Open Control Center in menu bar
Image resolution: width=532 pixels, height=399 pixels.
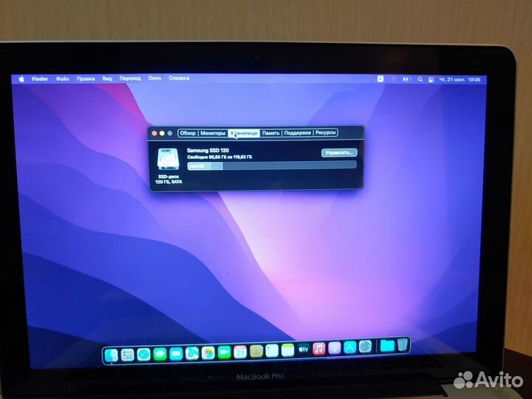tap(431, 80)
